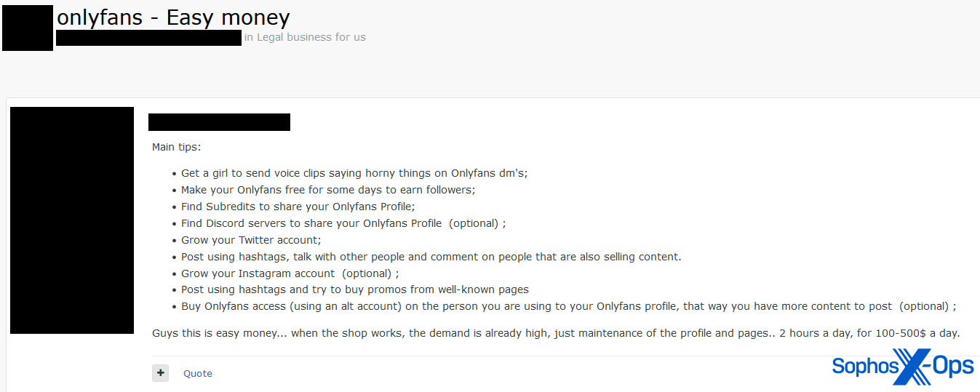Click the redacted username above the post
This screenshot has width=980, height=392.
219,122
